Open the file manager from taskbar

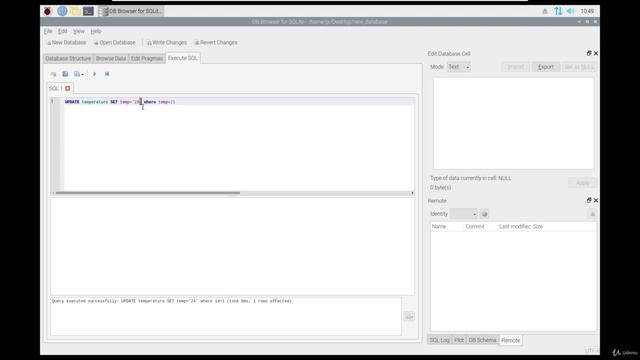[x=75, y=11]
